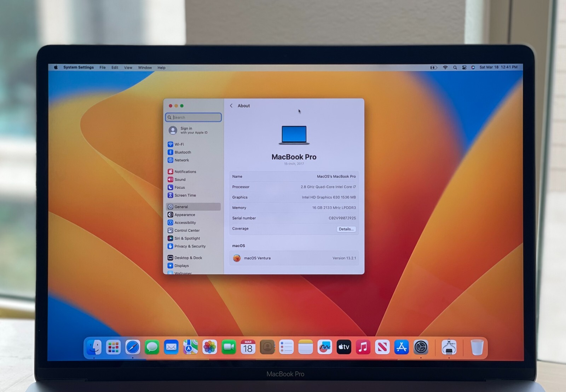
Task: Click the Intel HD Graphics 630 value
Action: pyautogui.click(x=329, y=197)
